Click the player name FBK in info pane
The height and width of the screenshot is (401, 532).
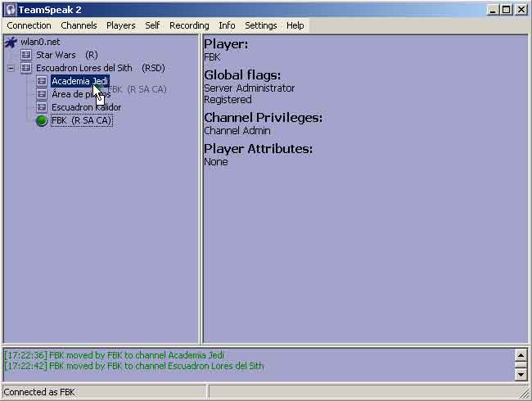point(213,57)
